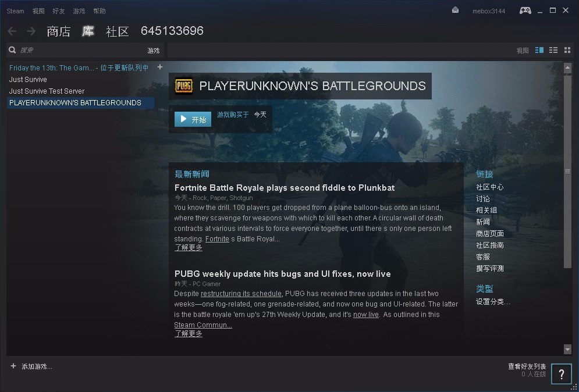The width and height of the screenshot is (579, 392).
Task: Open 社区指南 community guides link
Action: [489, 245]
